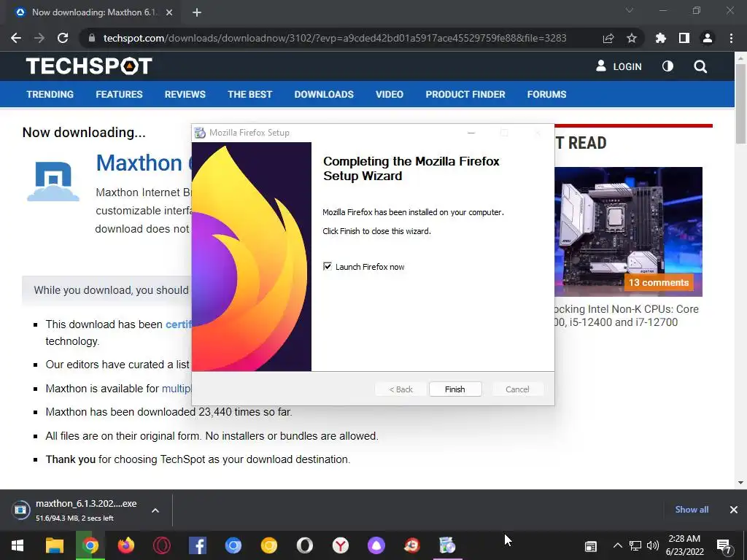Viewport: 747px width, 560px height.
Task: Click the Chrome tab search chevron
Action: click(630, 10)
